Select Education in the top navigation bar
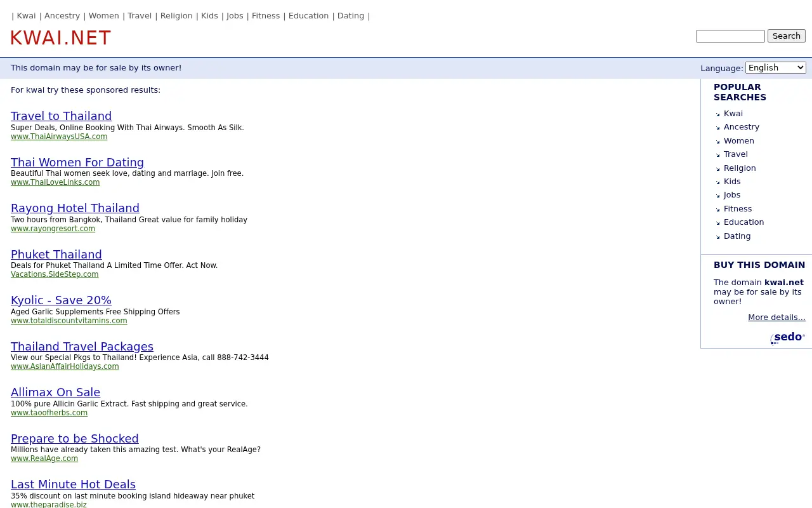The height and width of the screenshot is (508, 812). coord(308,16)
